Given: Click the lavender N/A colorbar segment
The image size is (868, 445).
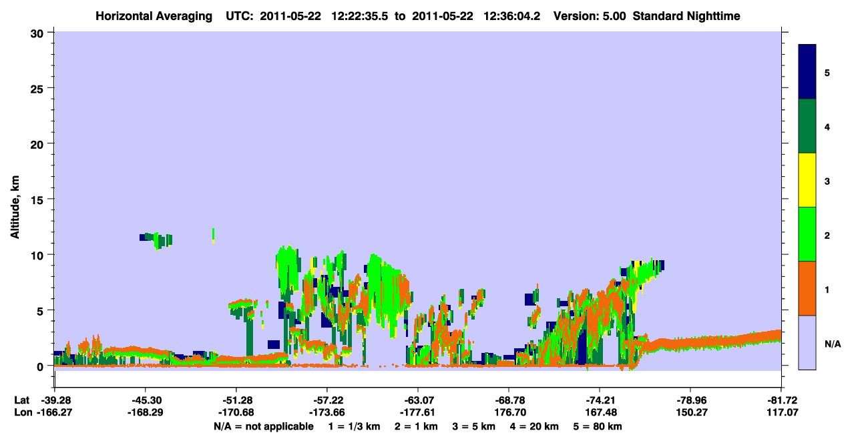Looking at the screenshot, I should [x=807, y=342].
